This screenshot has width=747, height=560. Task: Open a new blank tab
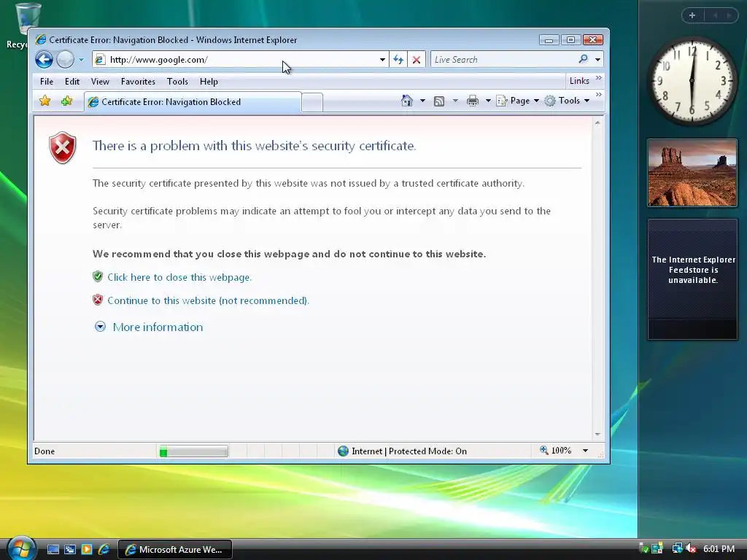(312, 102)
